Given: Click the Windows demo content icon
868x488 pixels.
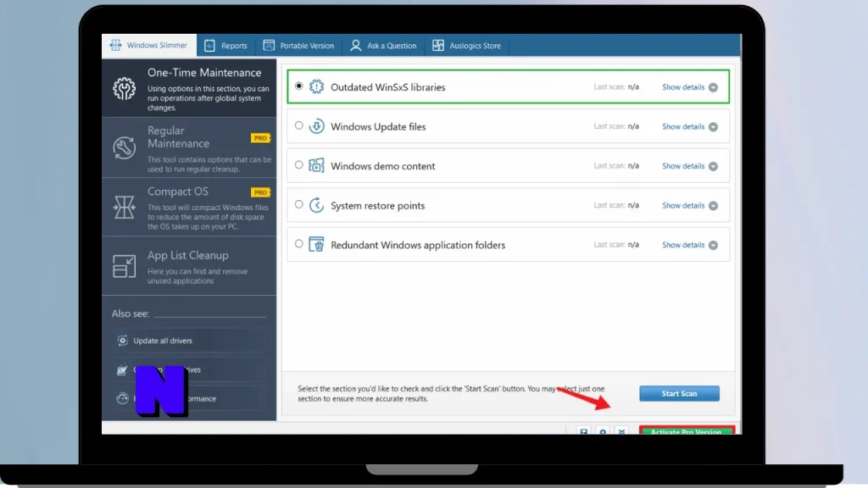Looking at the screenshot, I should click(x=317, y=165).
